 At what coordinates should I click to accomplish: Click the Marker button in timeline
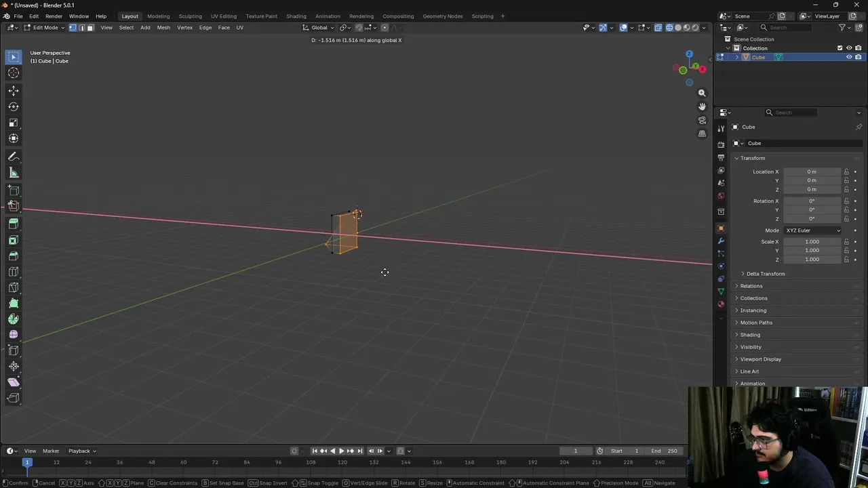(51, 451)
